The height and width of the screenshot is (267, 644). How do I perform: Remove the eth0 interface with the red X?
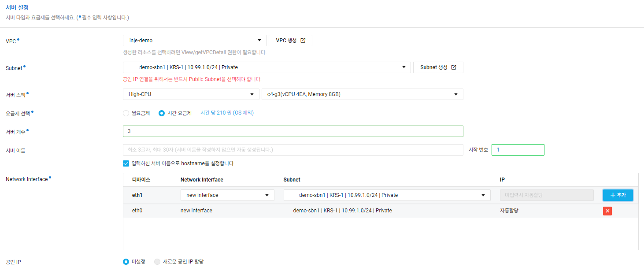pyautogui.click(x=607, y=211)
